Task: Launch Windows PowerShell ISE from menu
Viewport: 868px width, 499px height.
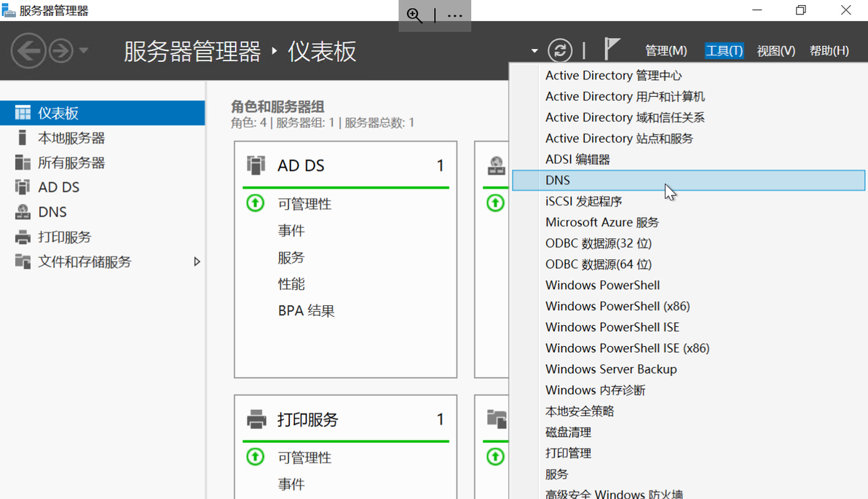Action: [x=612, y=327]
